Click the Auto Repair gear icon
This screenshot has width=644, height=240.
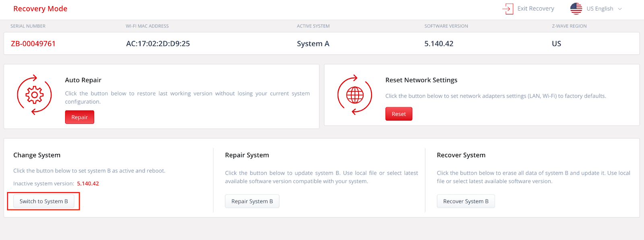tap(34, 95)
